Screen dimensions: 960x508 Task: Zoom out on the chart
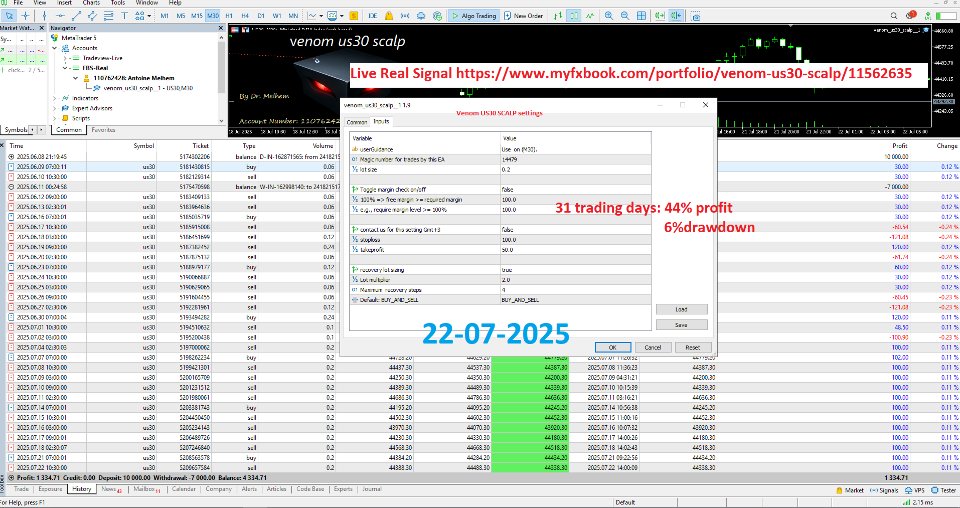pos(624,16)
